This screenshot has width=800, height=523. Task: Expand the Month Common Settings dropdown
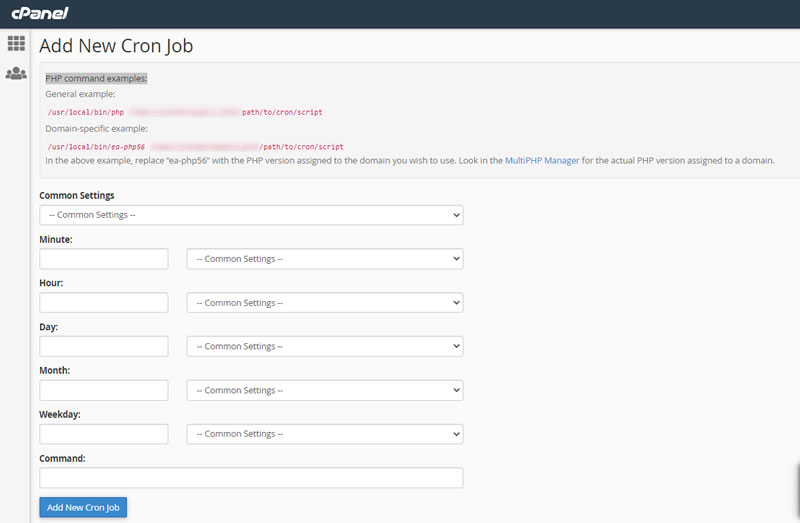click(325, 390)
